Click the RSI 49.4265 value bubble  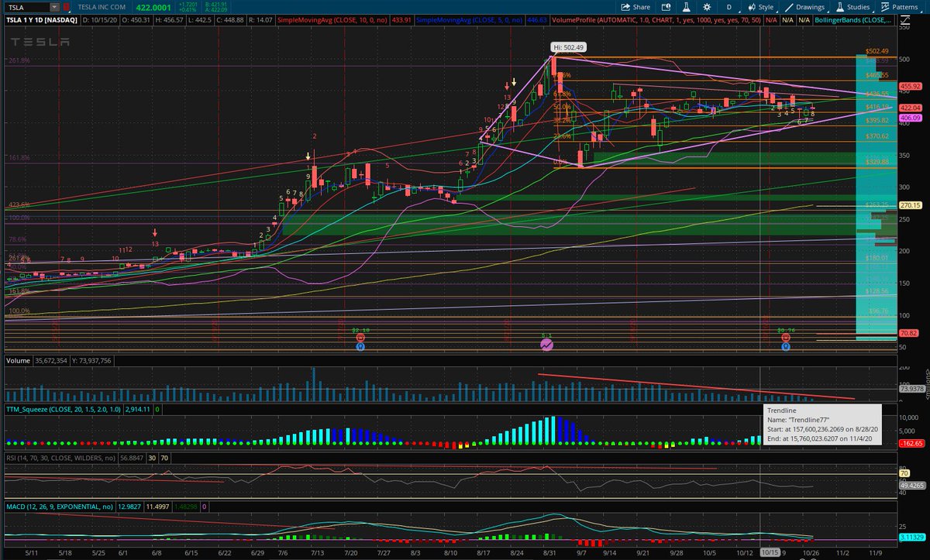[x=911, y=486]
